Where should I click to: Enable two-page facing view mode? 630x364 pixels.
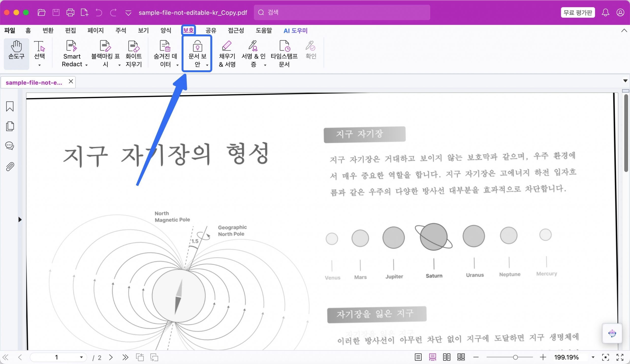pos(447,357)
